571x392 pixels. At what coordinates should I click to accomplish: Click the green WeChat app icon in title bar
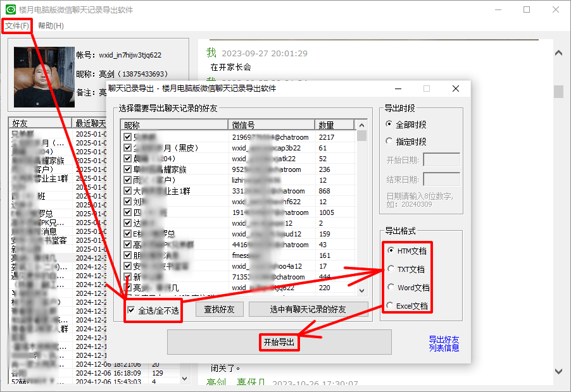pos(11,9)
